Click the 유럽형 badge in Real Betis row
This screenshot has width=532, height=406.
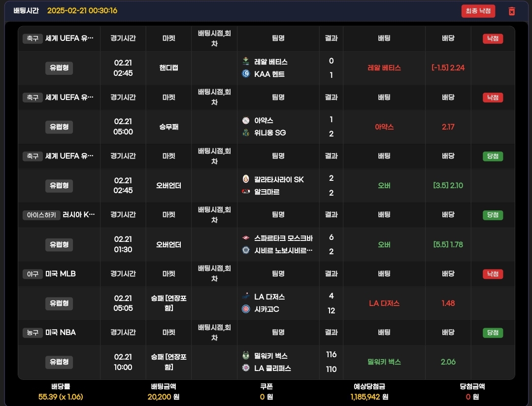[x=59, y=68]
